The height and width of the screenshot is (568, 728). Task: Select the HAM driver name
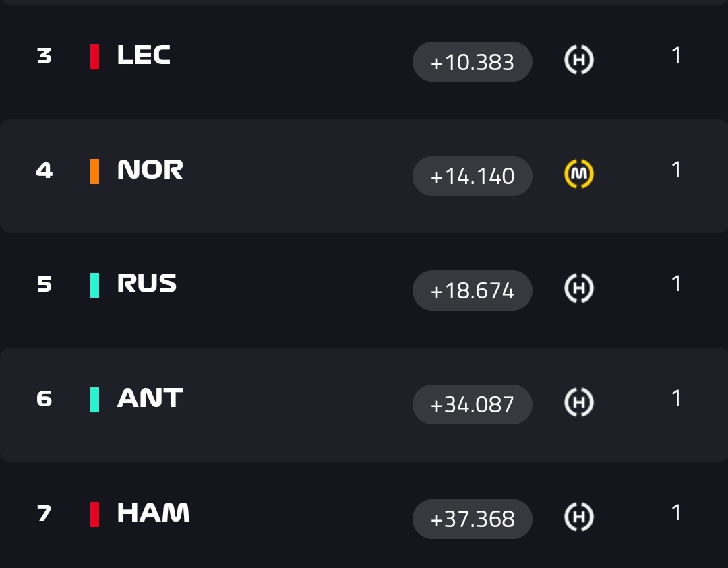153,513
